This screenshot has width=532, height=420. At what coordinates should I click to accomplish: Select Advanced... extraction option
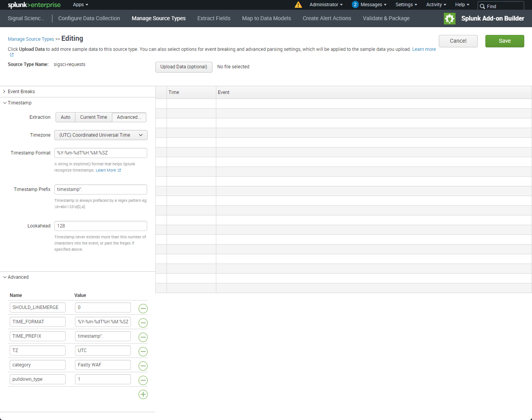129,117
